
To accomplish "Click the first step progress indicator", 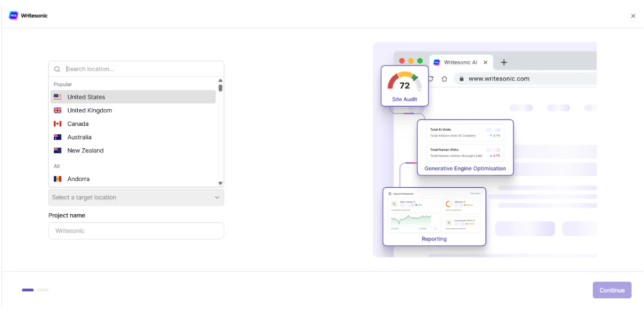I will pyautogui.click(x=28, y=290).
